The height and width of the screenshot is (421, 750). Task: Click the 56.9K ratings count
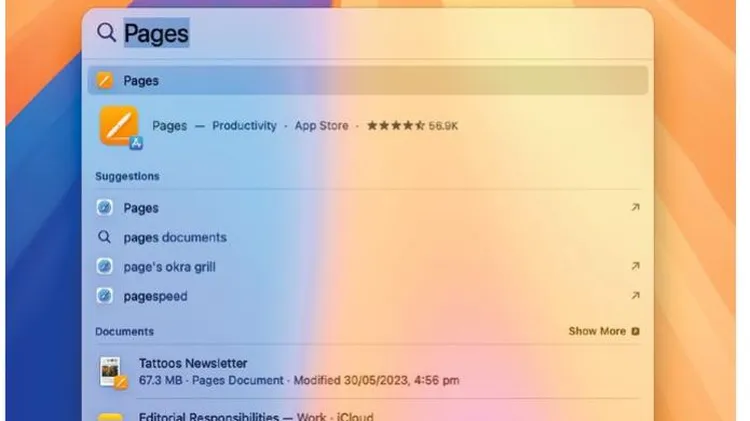click(443, 126)
